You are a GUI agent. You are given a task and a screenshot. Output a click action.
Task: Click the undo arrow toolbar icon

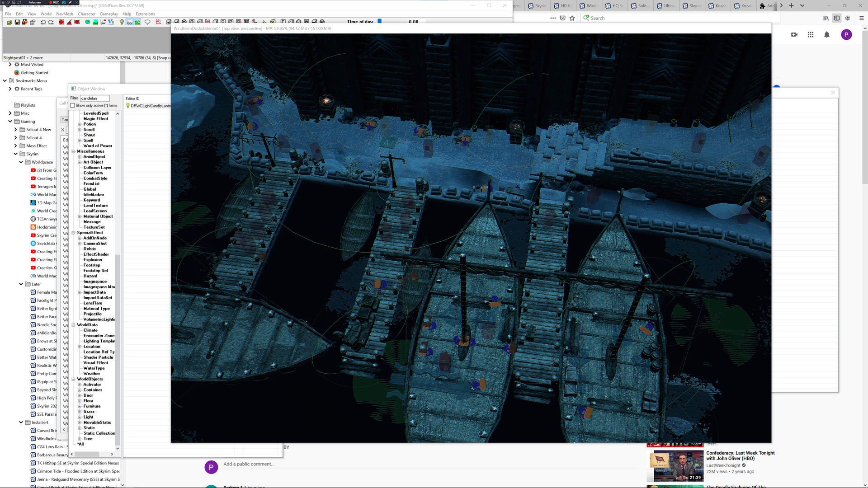pyautogui.click(x=43, y=22)
